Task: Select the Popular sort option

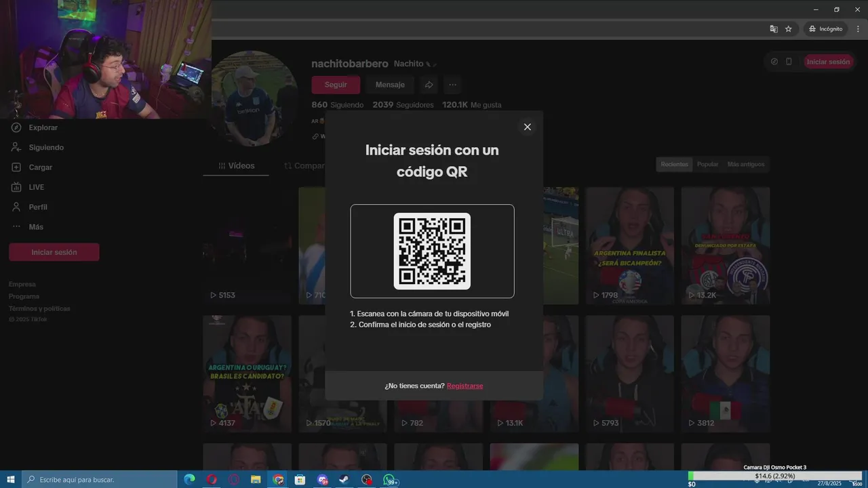Action: (707, 164)
